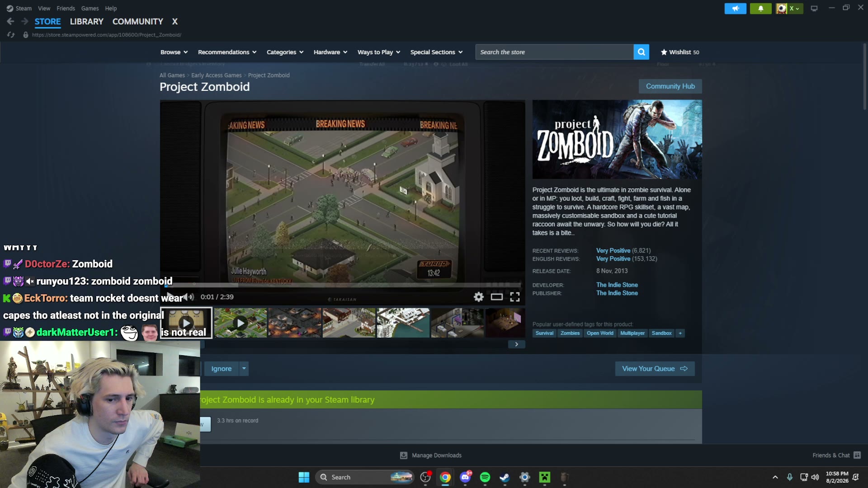Click the store search input field
Screen dimensions: 868x488
tap(555, 52)
